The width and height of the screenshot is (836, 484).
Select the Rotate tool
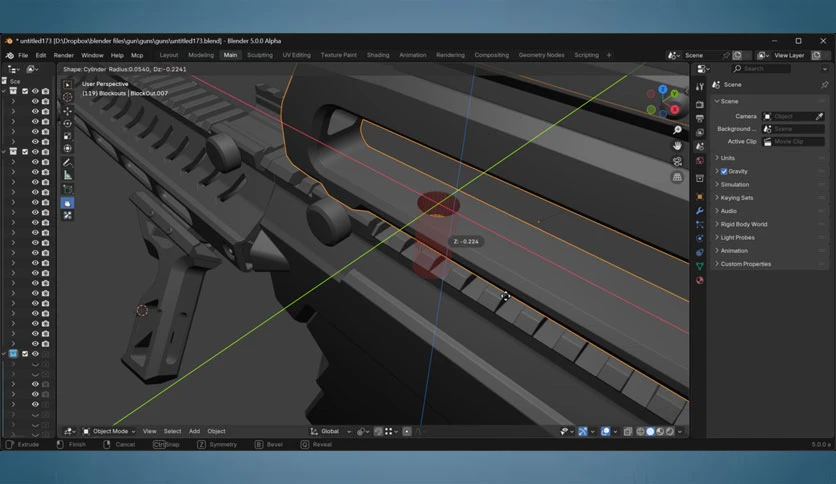coord(67,123)
